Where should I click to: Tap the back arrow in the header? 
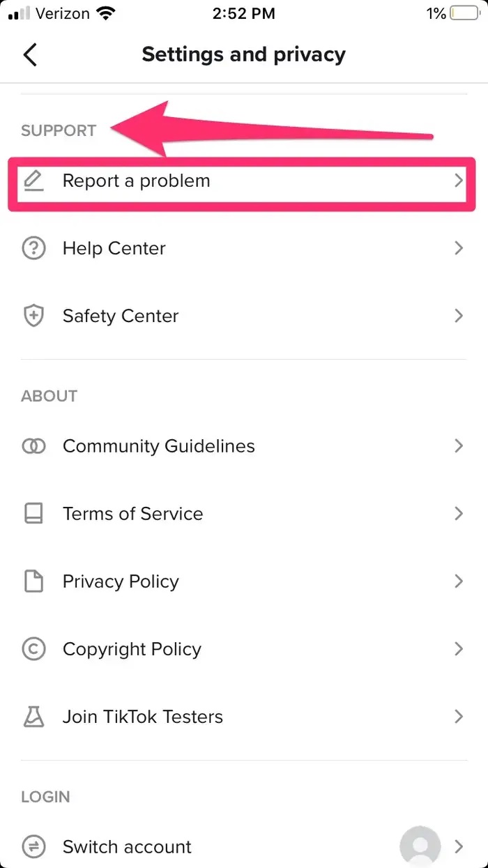click(30, 54)
